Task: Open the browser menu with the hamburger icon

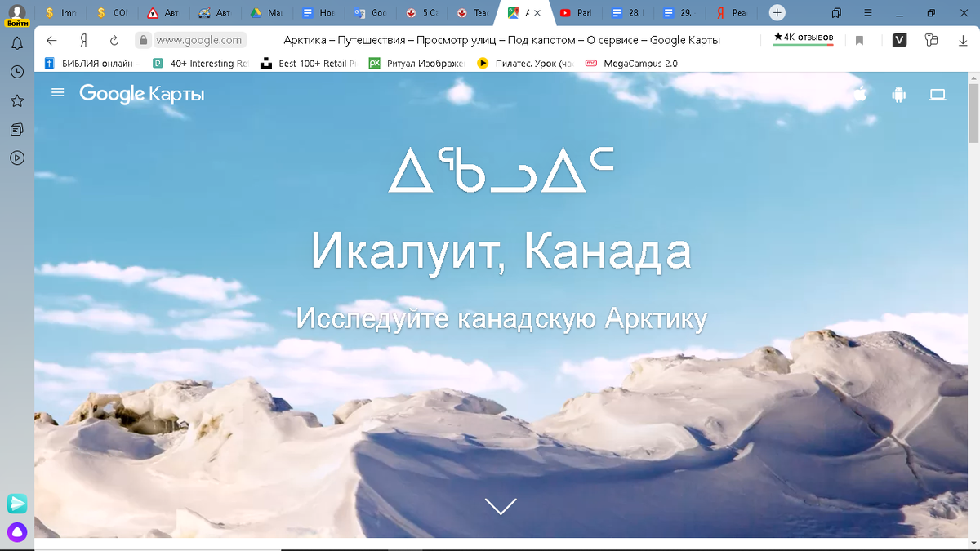Action: pyautogui.click(x=867, y=13)
